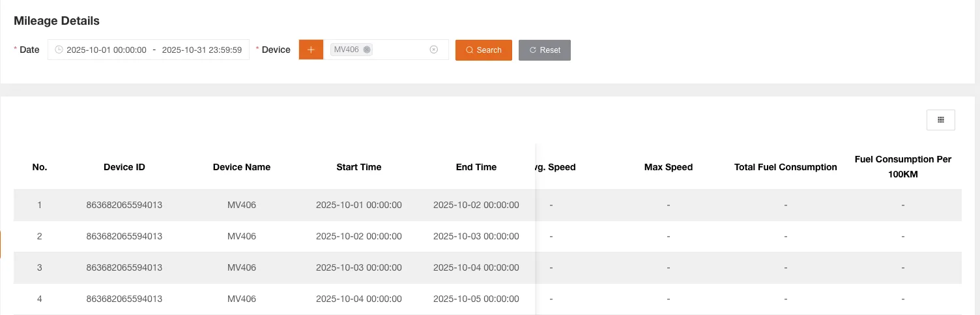980x315 pixels.
Task: Click start time 2025-10-04 00:00:00 cell
Action: [x=359, y=299]
